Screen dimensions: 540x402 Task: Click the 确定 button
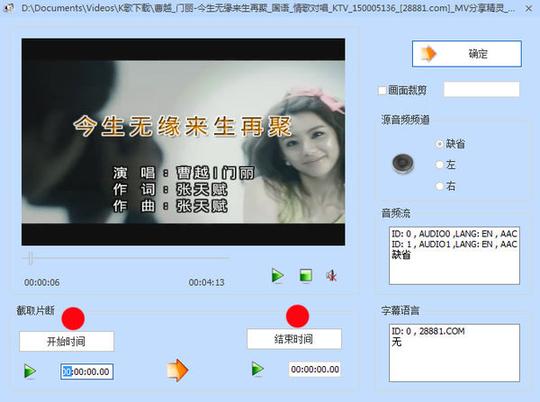coord(467,54)
